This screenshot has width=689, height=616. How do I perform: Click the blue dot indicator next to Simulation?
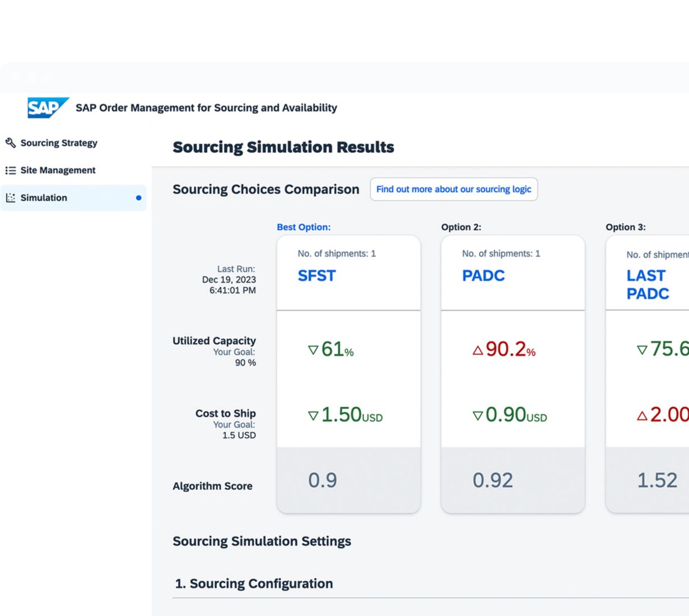point(138,198)
